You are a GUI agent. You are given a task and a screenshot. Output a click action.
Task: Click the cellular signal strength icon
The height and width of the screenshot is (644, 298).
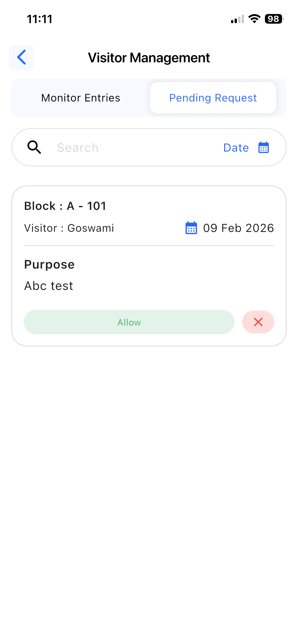(237, 19)
